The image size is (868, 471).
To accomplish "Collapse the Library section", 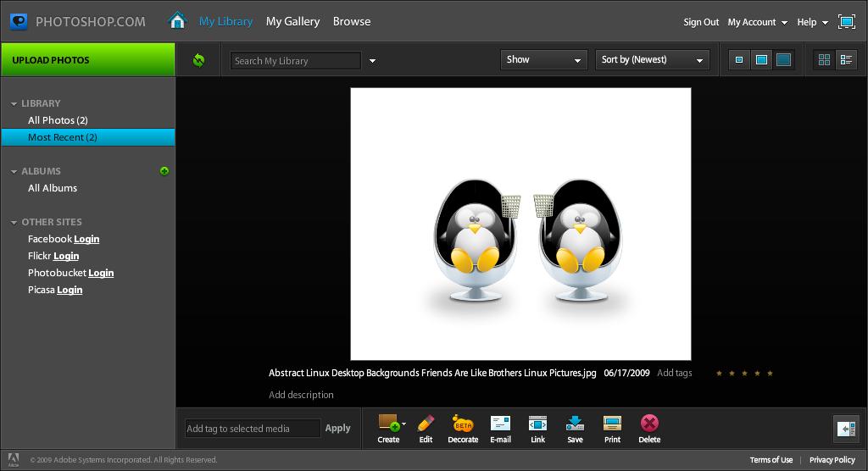I will point(14,104).
